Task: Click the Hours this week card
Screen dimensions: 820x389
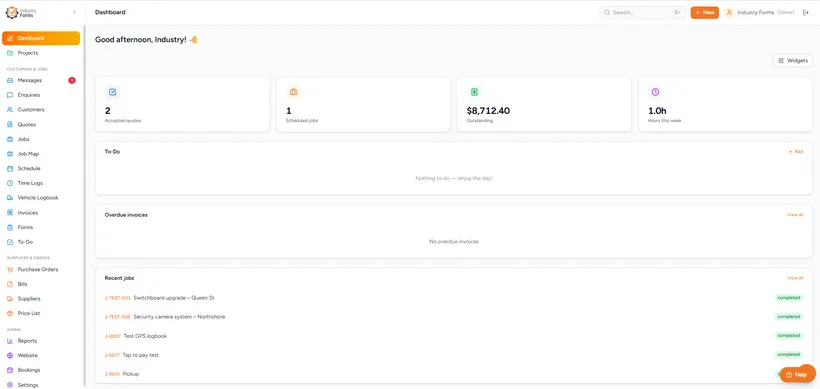Action: pyautogui.click(x=725, y=105)
